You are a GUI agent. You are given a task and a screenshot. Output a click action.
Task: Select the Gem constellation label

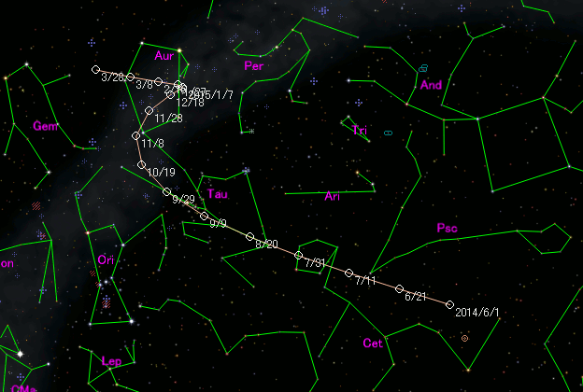pyautogui.click(x=44, y=126)
